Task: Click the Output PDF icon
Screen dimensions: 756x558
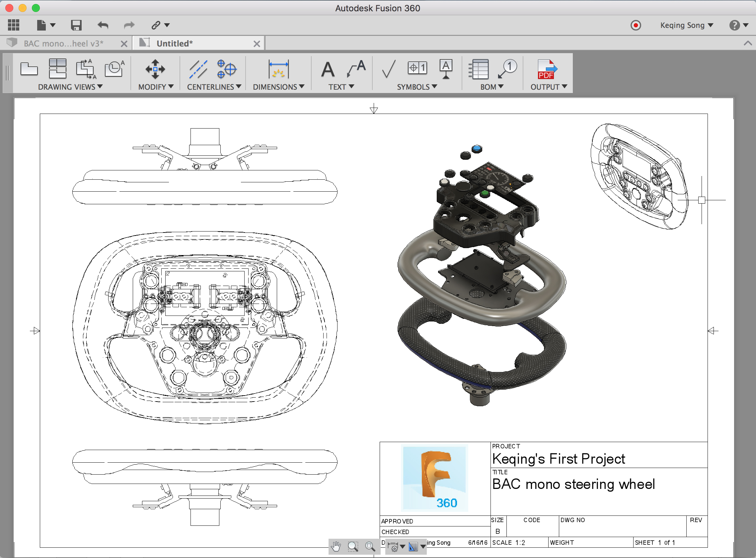Action: click(x=546, y=69)
